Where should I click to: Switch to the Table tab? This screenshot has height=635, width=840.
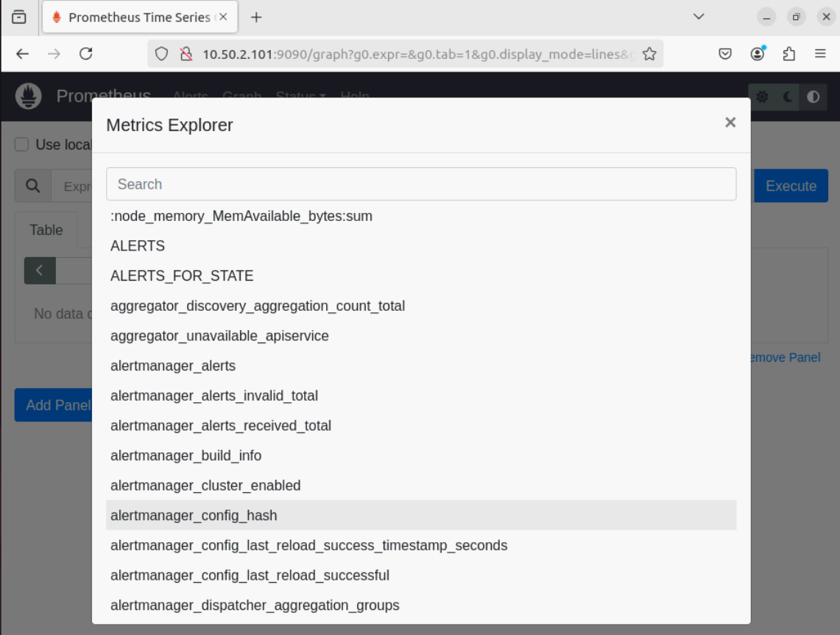pos(46,231)
